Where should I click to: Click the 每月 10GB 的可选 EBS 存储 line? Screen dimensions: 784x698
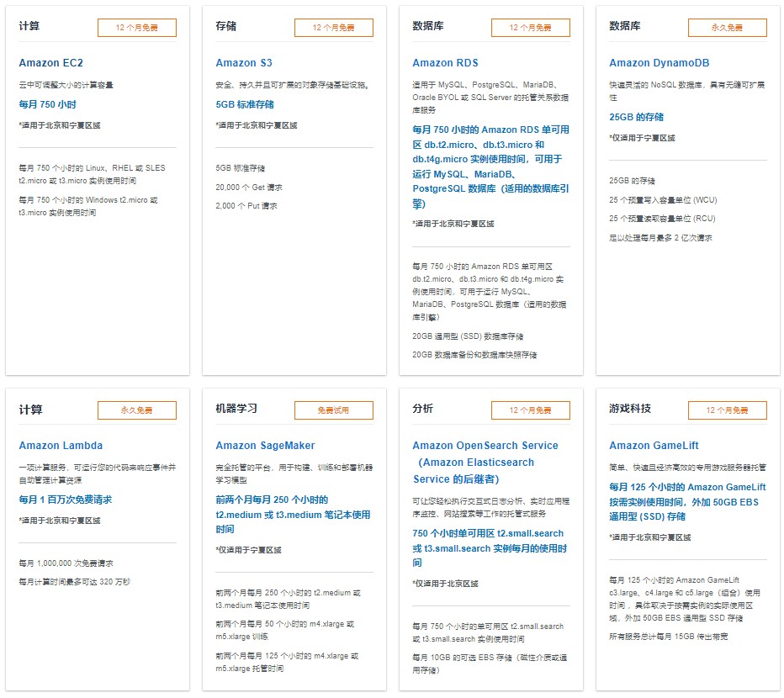pos(490,664)
